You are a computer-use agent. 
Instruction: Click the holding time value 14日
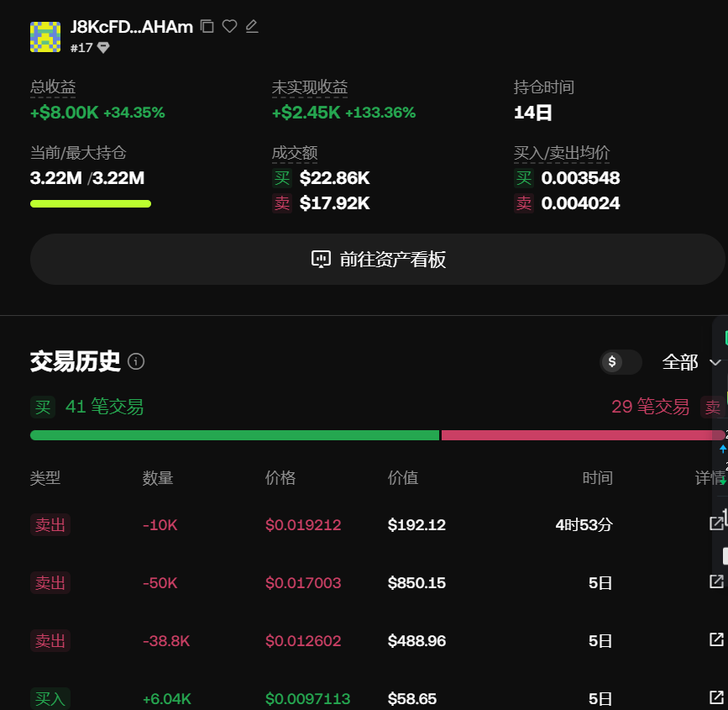point(532,113)
